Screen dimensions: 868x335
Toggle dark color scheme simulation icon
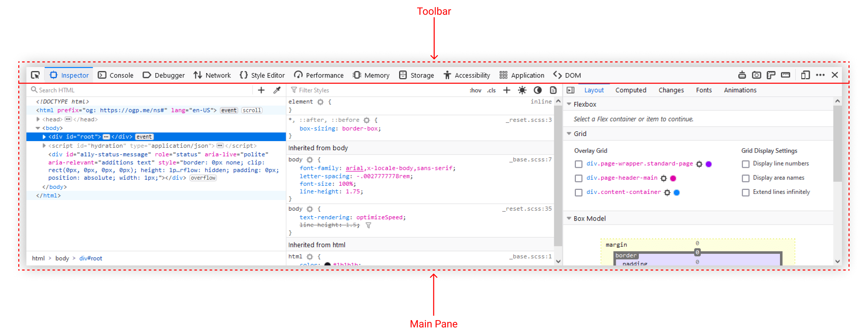coord(538,90)
